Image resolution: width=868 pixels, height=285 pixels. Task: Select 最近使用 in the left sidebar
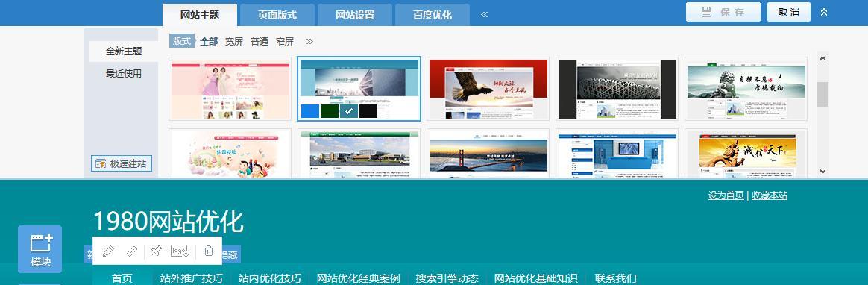point(124,73)
